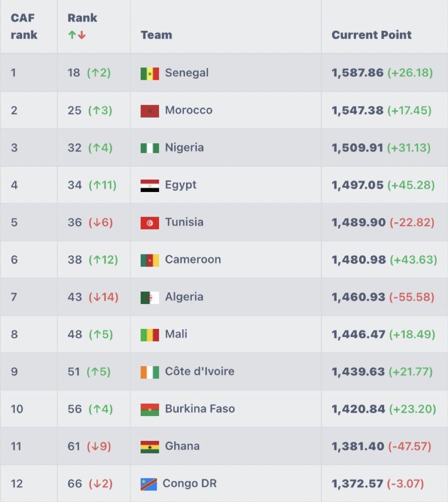Sort table by Current Point header
The width and height of the screenshot is (448, 502).
click(371, 35)
